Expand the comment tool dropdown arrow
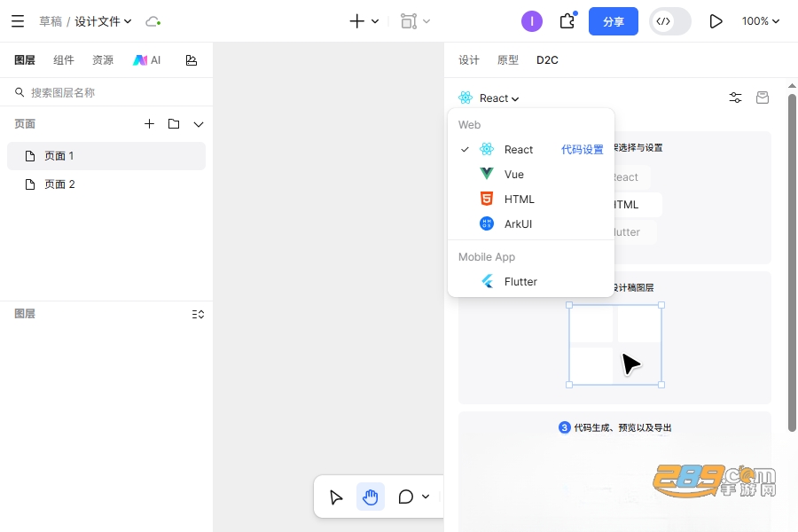 coord(426,497)
